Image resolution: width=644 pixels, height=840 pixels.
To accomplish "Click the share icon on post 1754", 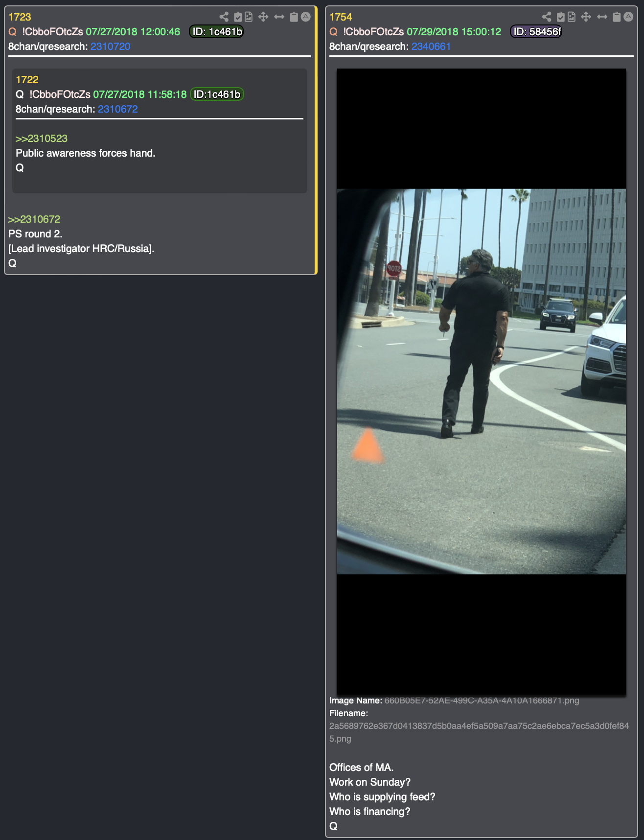I will 547,17.
